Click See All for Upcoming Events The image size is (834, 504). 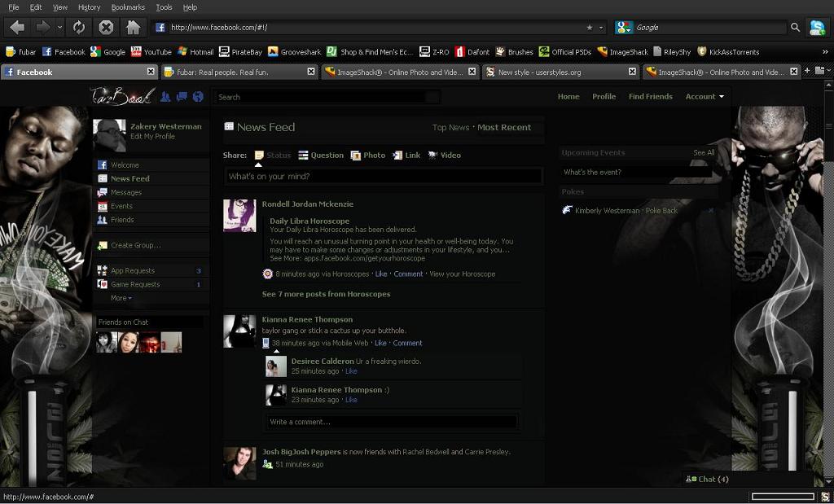coord(704,152)
